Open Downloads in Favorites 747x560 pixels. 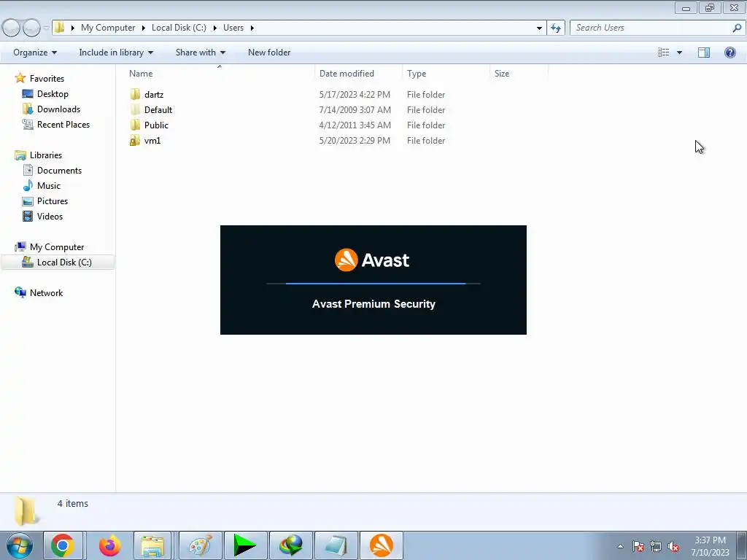tap(58, 109)
